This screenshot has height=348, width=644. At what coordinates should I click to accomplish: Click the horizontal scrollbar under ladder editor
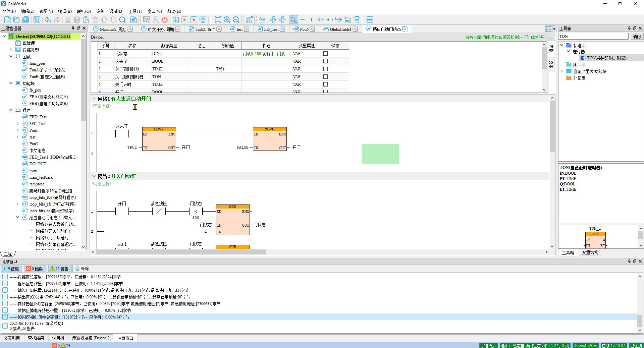181,252
